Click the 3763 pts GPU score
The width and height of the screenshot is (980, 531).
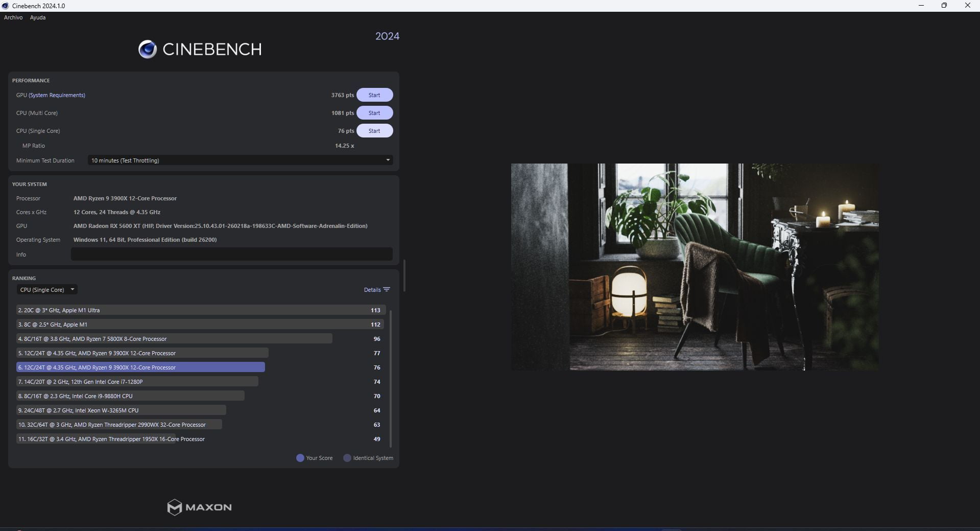click(342, 95)
